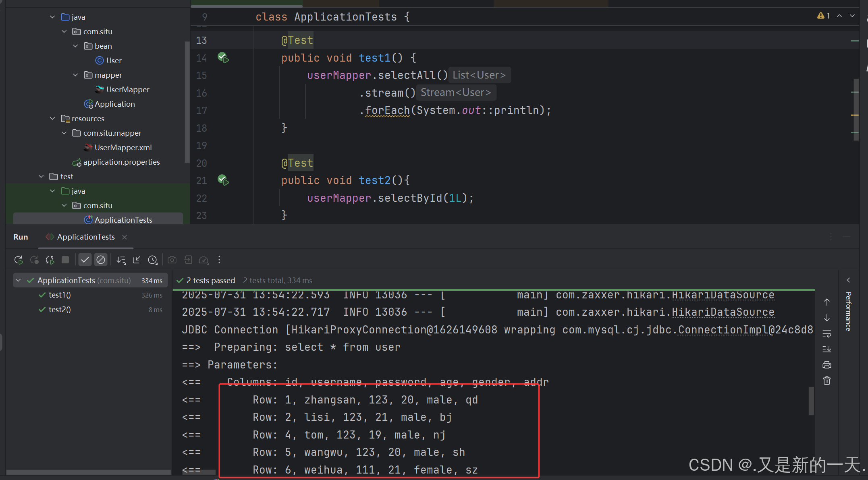The height and width of the screenshot is (480, 868).
Task: Toggle auto-test rerun icon
Action: (x=50, y=260)
